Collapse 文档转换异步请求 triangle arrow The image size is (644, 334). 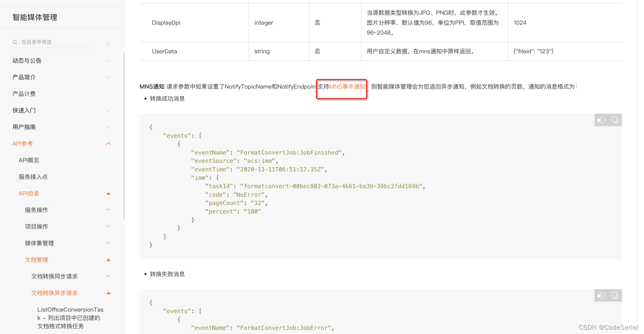[x=108, y=293]
